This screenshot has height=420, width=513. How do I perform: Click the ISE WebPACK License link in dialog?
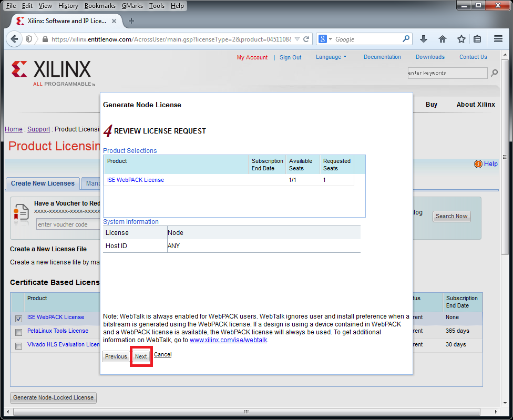coord(136,180)
